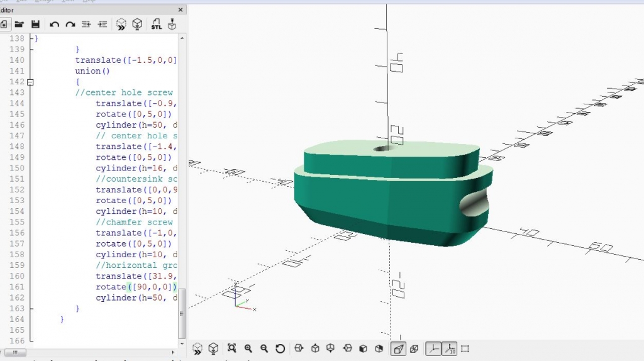The width and height of the screenshot is (644, 361).
Task: Open a file using the folder icon
Action: click(x=19, y=25)
